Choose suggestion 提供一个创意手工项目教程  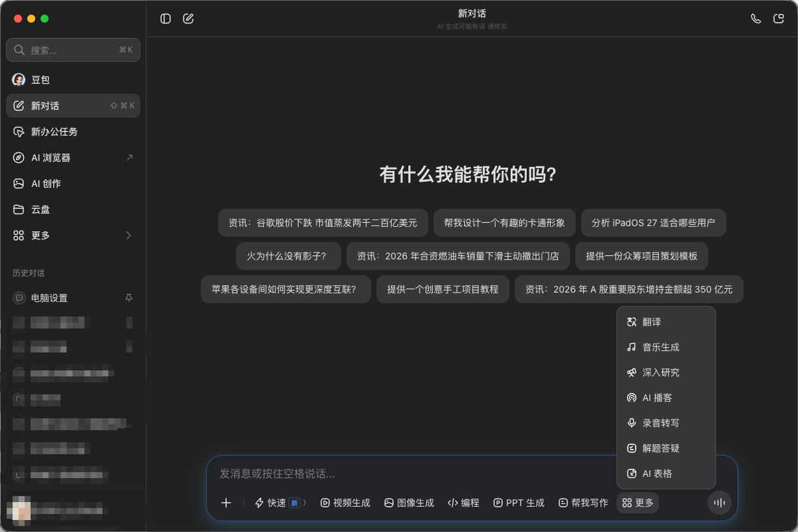coord(443,289)
